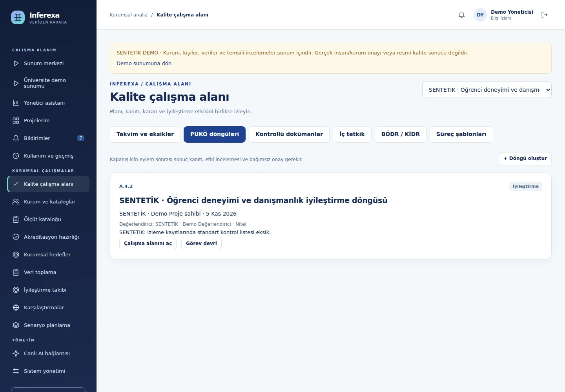Open Kontrollü dokümanlar tab
The image size is (565, 392).
[x=289, y=134]
